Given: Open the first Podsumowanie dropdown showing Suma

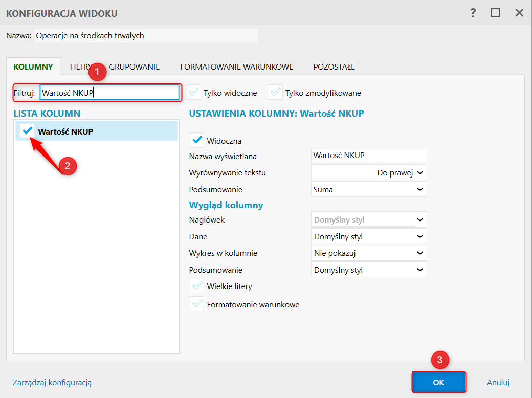Looking at the screenshot, I should coord(369,189).
